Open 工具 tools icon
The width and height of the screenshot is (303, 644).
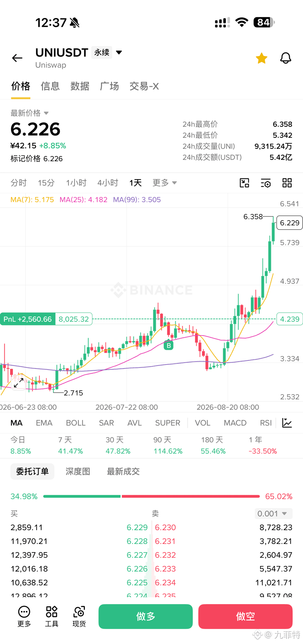click(52, 617)
